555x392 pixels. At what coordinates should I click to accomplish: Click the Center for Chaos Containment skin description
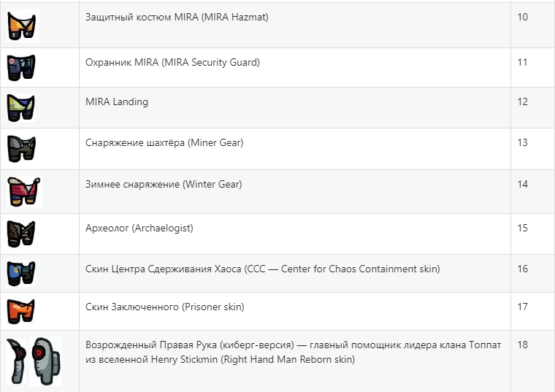(262, 269)
